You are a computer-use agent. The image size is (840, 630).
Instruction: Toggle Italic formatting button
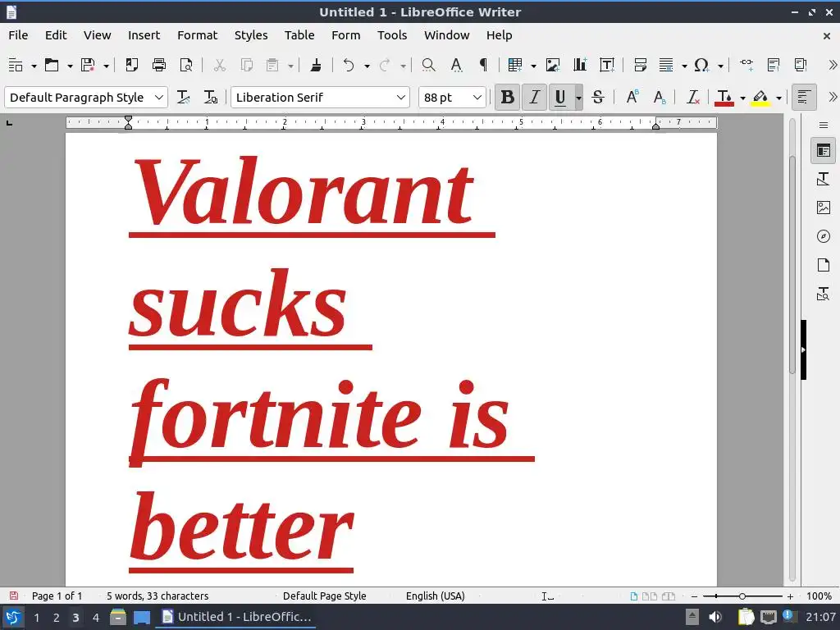pos(534,98)
